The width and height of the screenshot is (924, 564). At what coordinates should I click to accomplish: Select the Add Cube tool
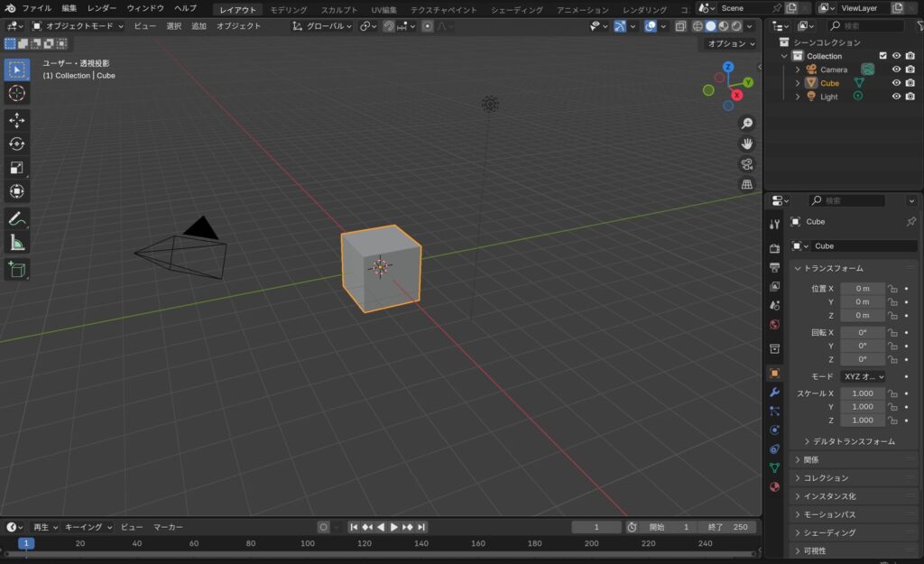(16, 269)
